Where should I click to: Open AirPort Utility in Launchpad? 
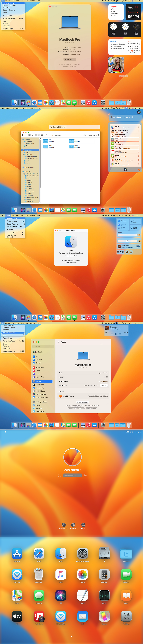[61, 616]
